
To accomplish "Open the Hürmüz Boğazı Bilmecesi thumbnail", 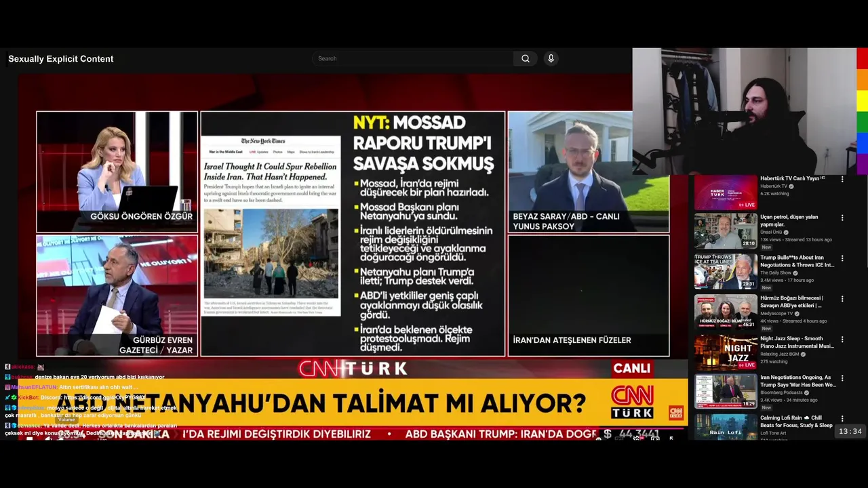I will coord(726,312).
